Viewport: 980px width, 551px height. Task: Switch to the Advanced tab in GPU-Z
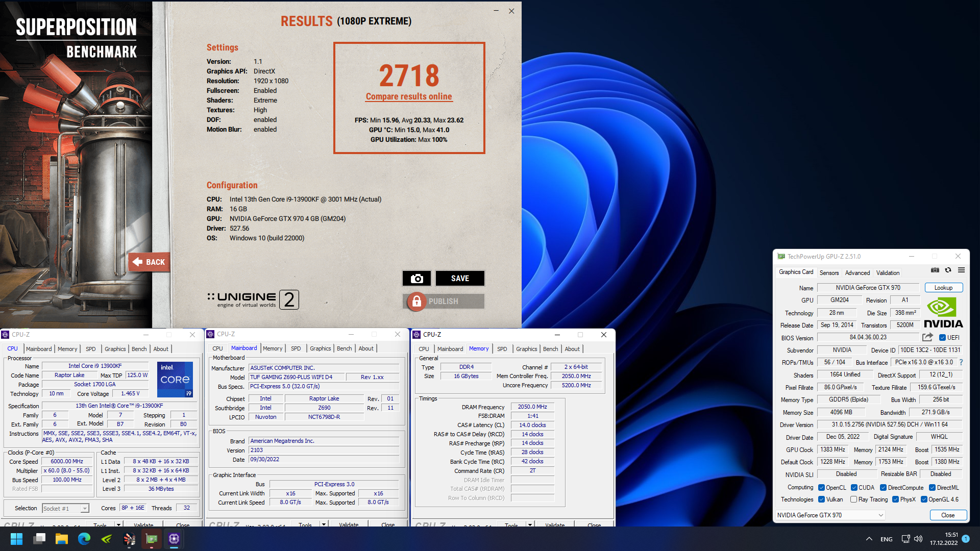click(x=857, y=273)
